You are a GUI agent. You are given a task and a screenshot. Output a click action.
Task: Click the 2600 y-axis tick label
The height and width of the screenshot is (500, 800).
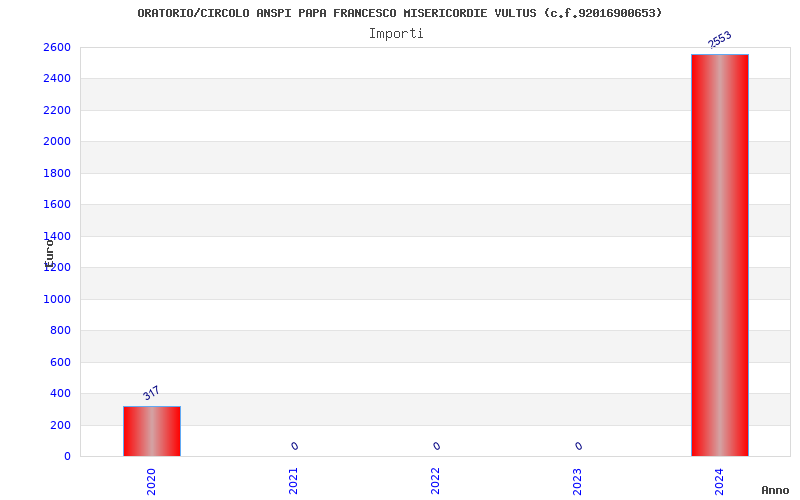(x=57, y=47)
